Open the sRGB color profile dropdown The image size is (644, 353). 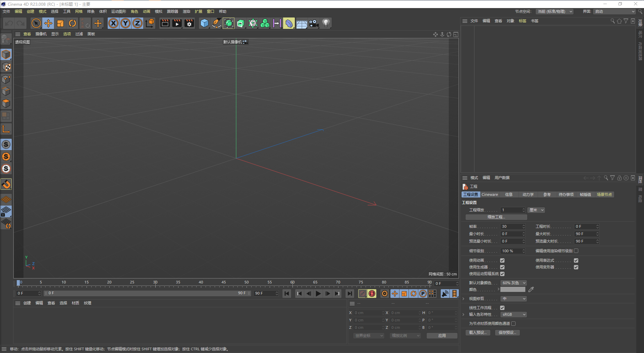click(513, 314)
